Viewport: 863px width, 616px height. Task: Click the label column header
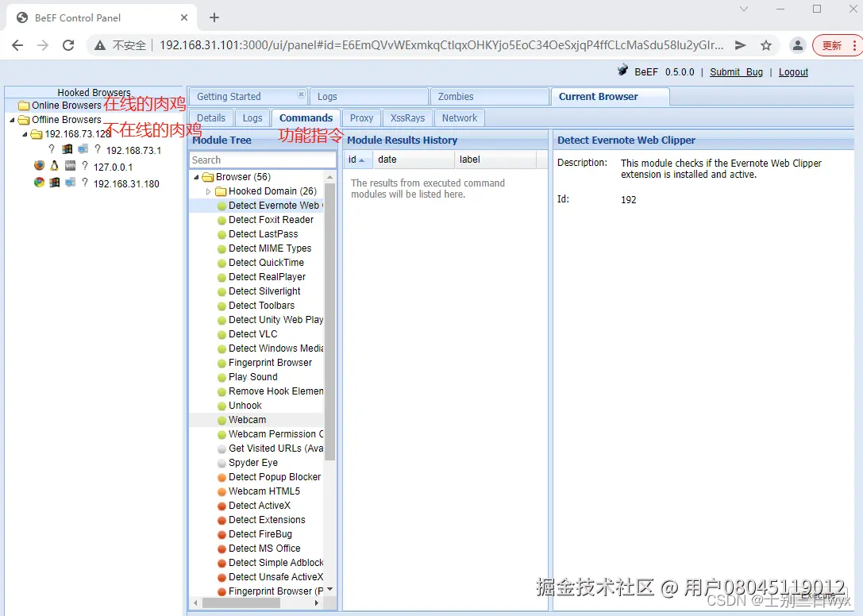coord(495,160)
